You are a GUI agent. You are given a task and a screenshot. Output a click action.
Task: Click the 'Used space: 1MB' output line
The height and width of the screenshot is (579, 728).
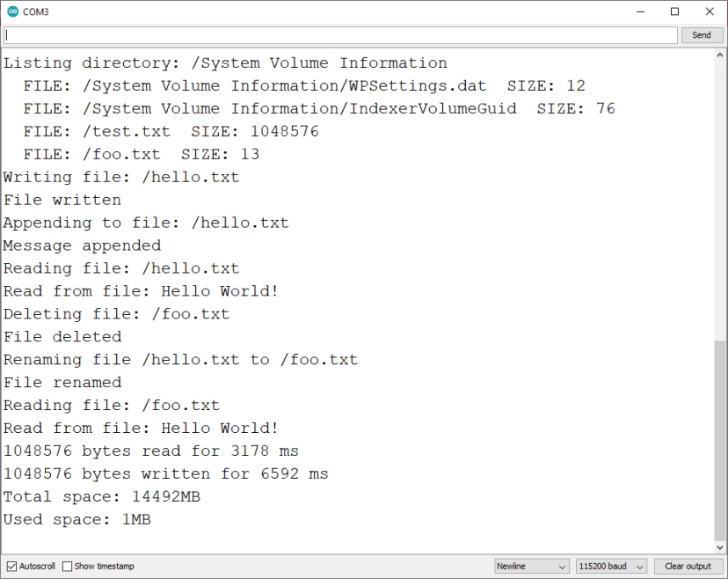point(77,520)
